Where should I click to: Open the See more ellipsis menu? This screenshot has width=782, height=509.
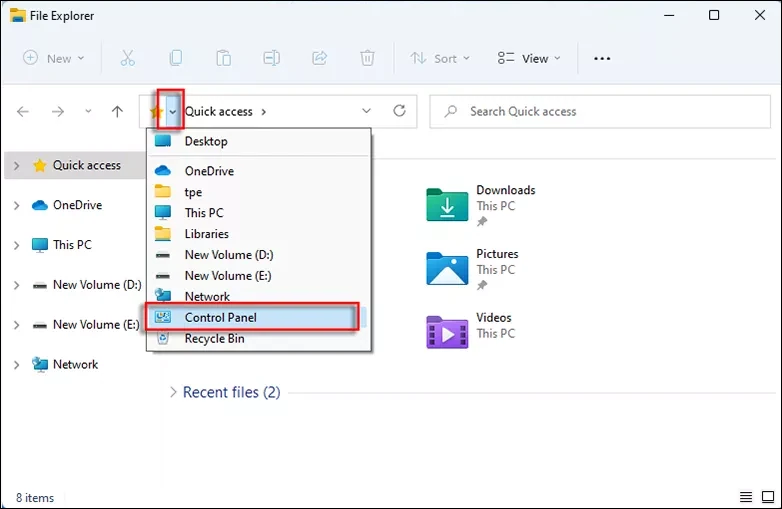[602, 58]
